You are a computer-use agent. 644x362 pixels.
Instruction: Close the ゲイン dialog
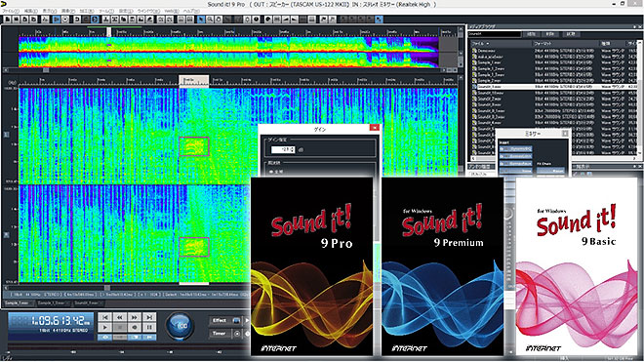(x=374, y=128)
